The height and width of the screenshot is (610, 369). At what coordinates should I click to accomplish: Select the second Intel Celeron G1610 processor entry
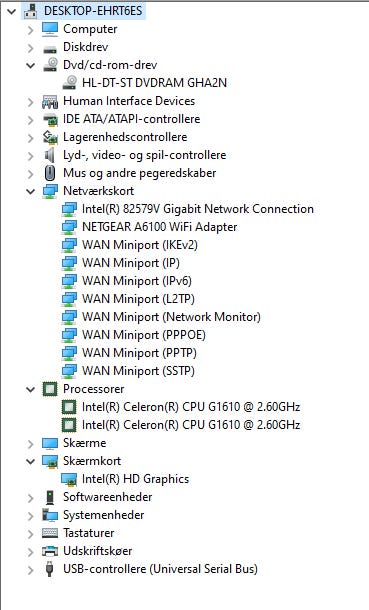(x=191, y=424)
